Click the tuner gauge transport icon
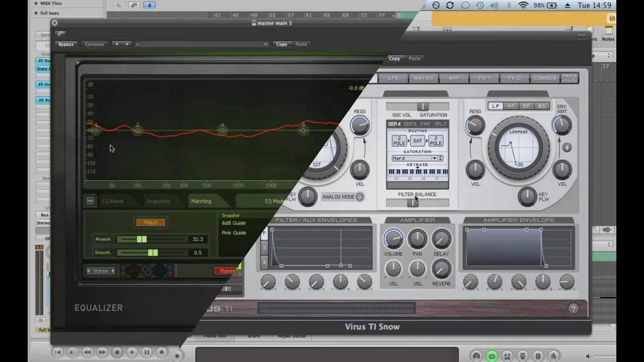644x362 pixels. click(476, 356)
